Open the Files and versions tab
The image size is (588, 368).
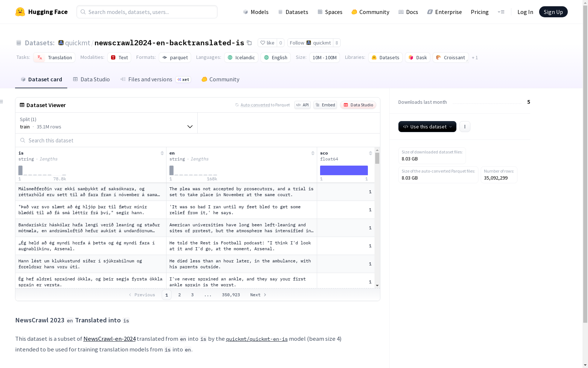(x=155, y=79)
